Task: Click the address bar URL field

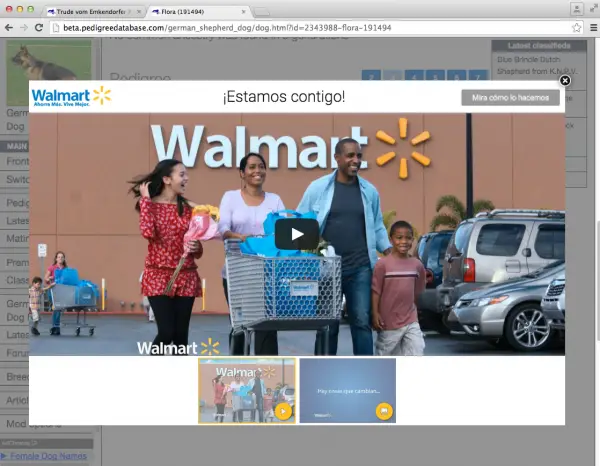Action: (x=316, y=28)
